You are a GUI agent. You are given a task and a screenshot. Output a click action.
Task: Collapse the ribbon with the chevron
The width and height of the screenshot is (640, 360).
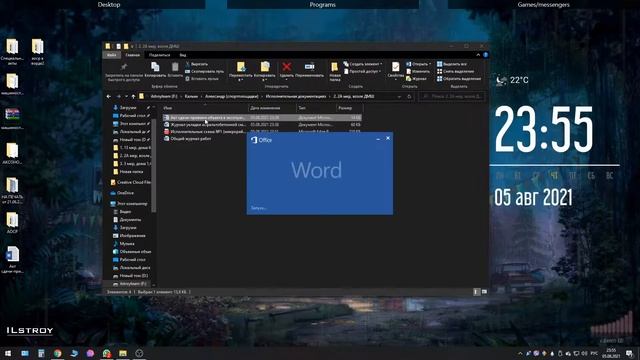pos(478,55)
